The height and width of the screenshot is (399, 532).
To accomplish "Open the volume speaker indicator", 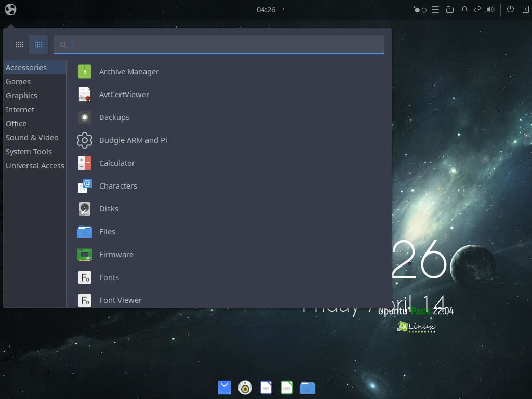I will pyautogui.click(x=490, y=9).
